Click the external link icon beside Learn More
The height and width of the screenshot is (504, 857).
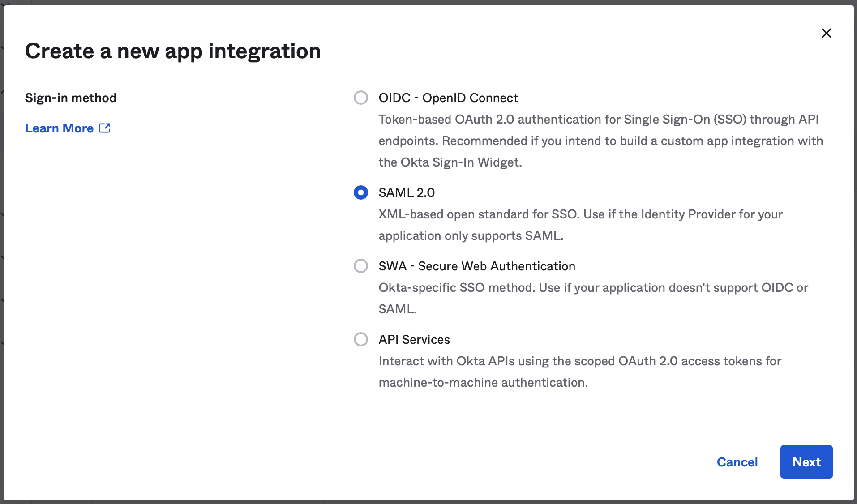click(x=105, y=128)
